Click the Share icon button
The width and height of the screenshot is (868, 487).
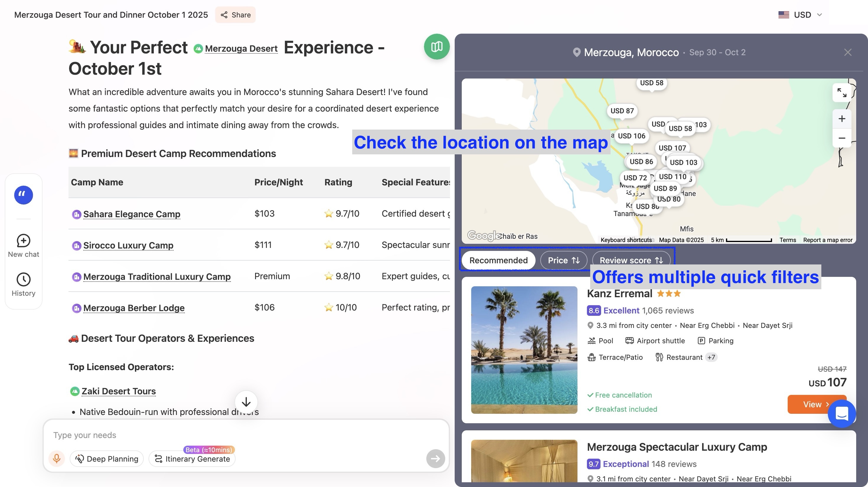coord(235,15)
